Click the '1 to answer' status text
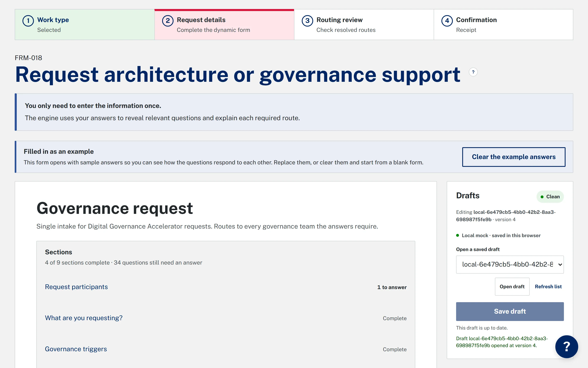Viewport: 588px width, 368px height. (392, 287)
